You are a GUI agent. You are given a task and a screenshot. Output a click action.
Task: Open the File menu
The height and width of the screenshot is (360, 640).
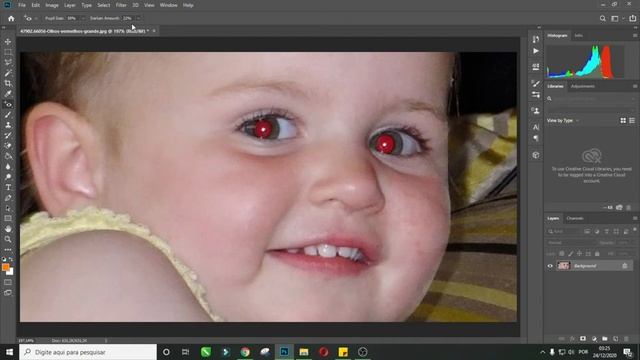[22, 5]
